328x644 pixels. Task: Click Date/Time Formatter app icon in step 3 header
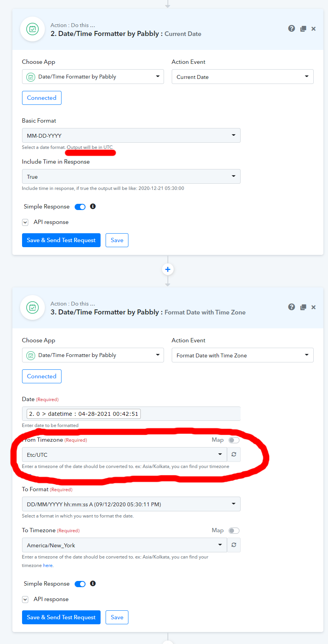pyautogui.click(x=32, y=307)
